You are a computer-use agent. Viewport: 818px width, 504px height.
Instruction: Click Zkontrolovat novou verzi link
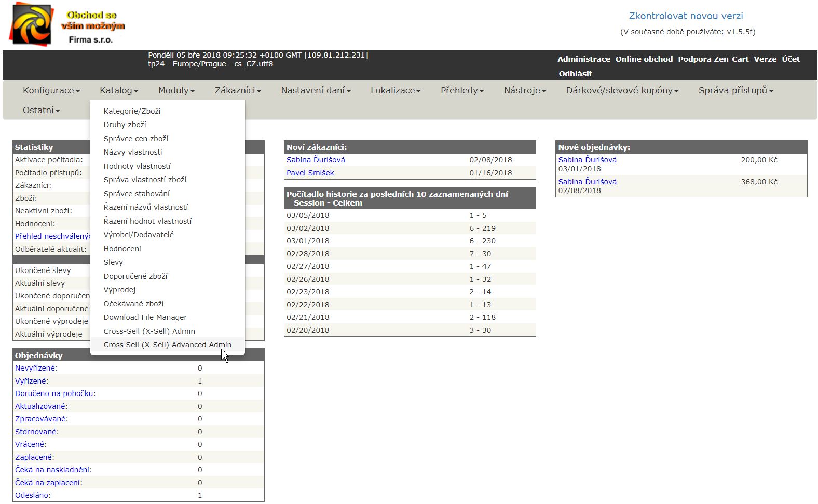pyautogui.click(x=685, y=16)
